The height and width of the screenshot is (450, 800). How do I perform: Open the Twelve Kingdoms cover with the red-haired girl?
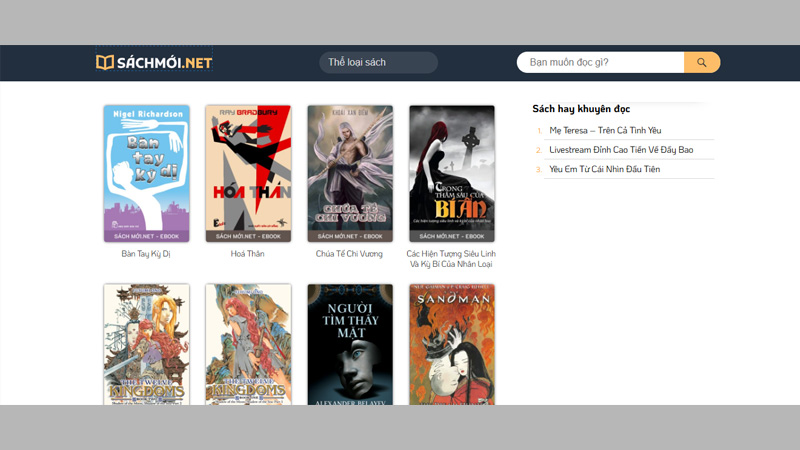point(248,344)
